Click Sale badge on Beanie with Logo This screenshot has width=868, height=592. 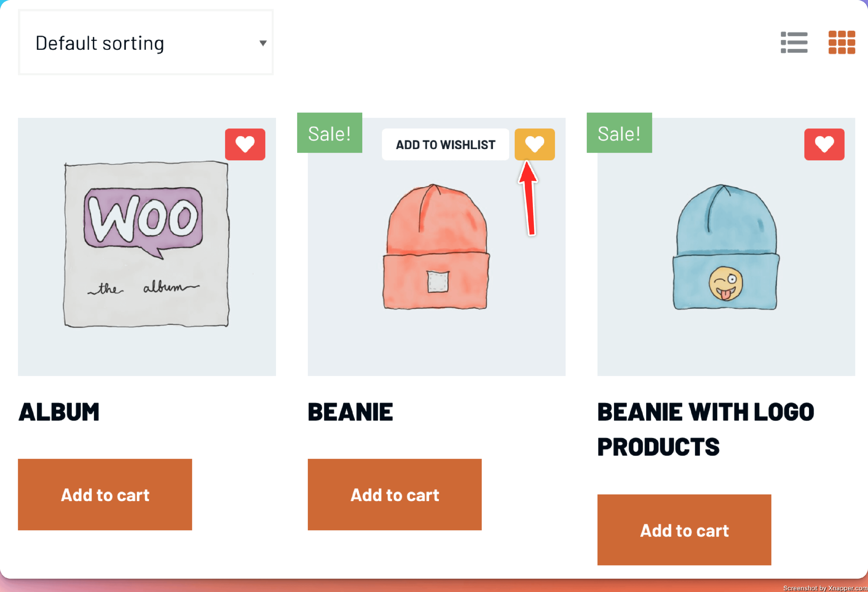pyautogui.click(x=619, y=133)
